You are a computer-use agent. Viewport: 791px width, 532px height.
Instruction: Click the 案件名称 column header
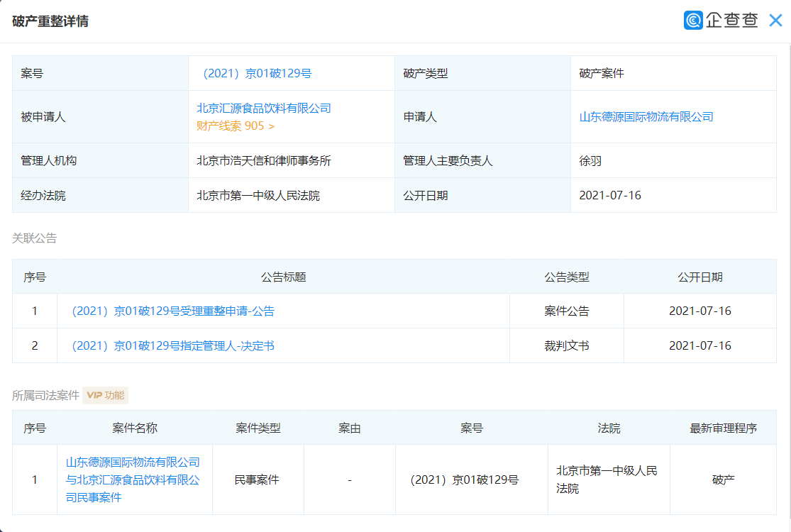tap(135, 428)
